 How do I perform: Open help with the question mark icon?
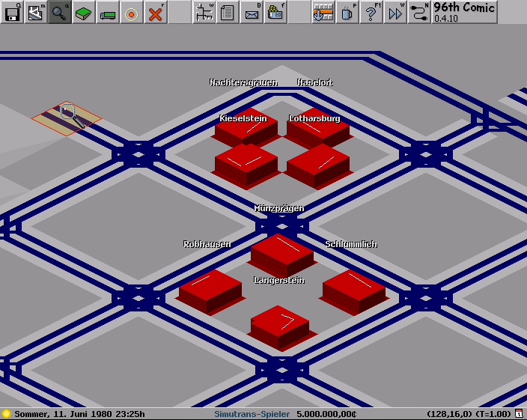coord(371,12)
